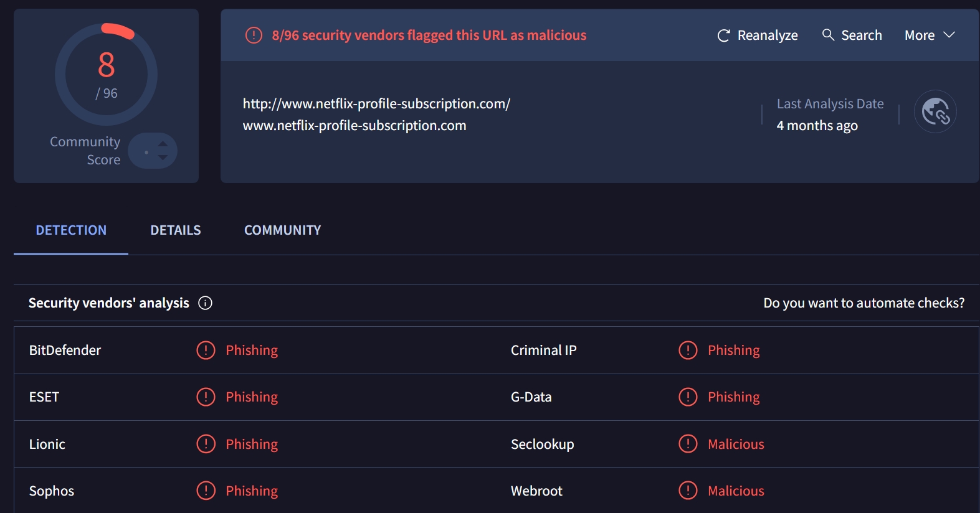Click ESET Phishing alert icon
Screen dimensions: 980x513
206,397
